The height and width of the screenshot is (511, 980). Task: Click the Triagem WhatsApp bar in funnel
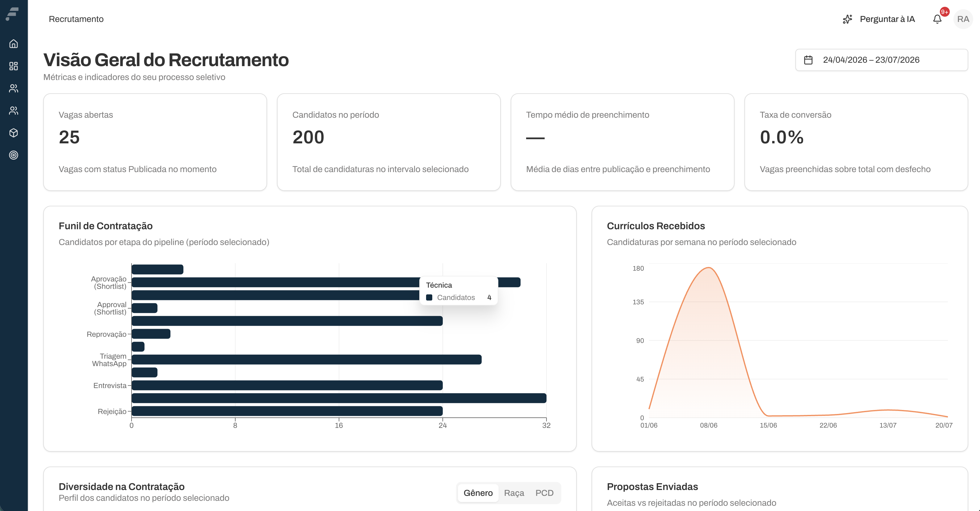click(306, 359)
